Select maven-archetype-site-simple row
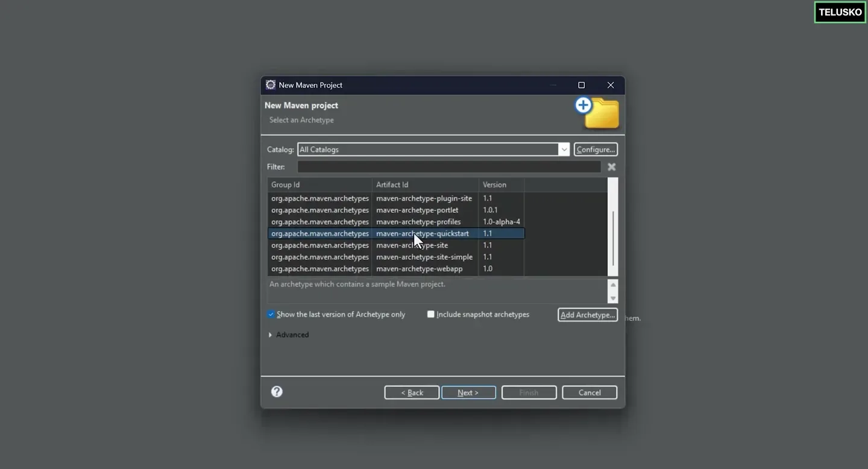 tap(396, 257)
